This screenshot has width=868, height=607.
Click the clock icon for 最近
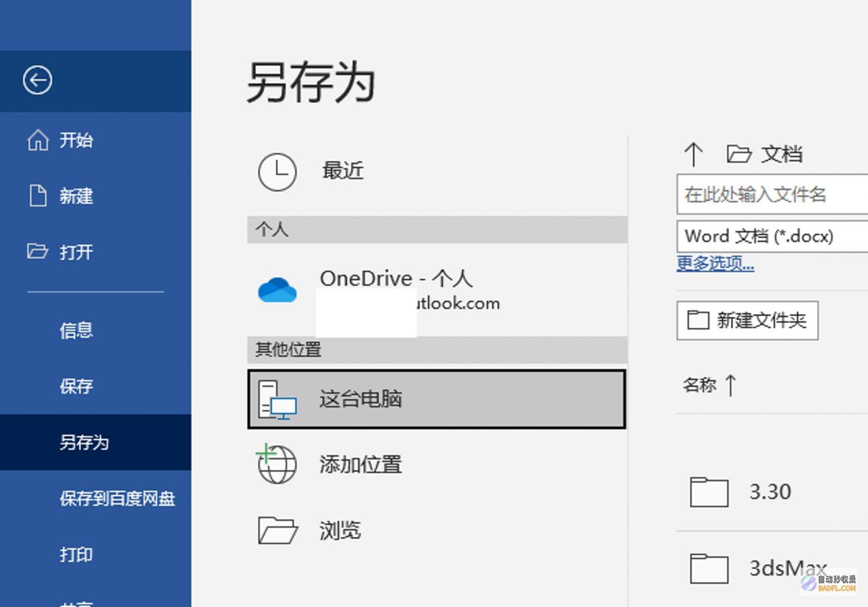pos(277,171)
